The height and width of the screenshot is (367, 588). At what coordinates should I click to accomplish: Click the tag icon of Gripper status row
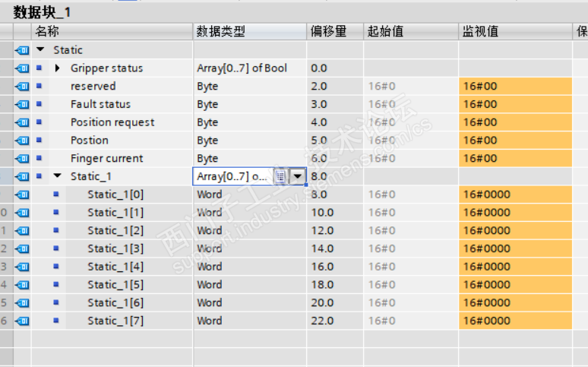tap(23, 68)
